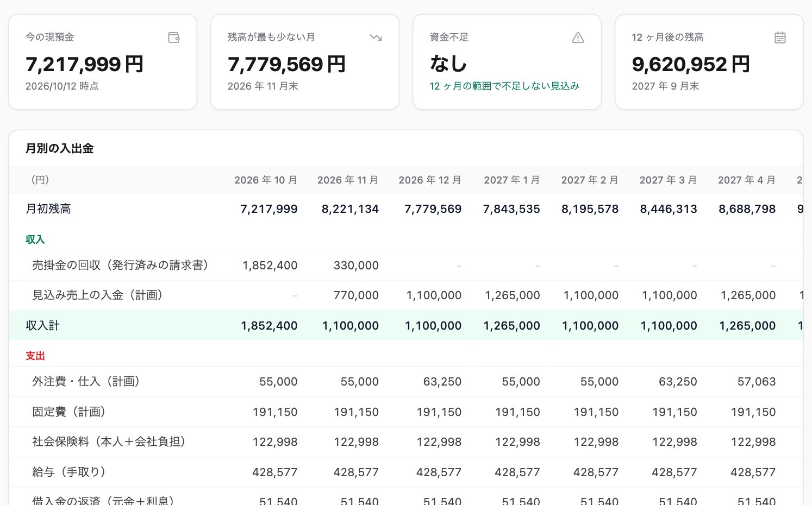Image resolution: width=812 pixels, height=505 pixels.
Task: Click the 支出 red section label
Action: click(35, 356)
